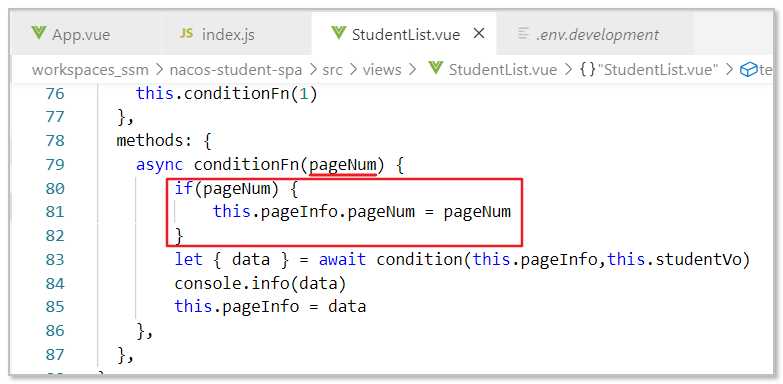Click the Vue icon on StudentList.vue tab
This screenshot has height=384, width=783.
(338, 34)
